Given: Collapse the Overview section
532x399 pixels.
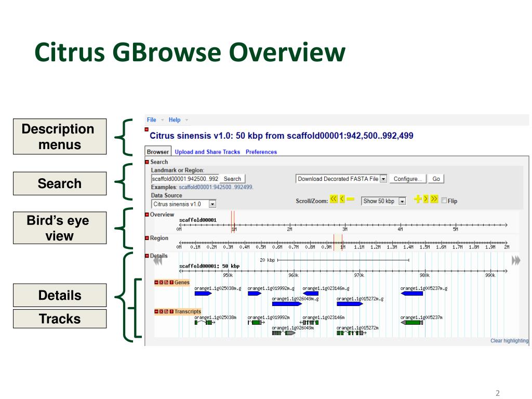Looking at the screenshot, I should point(147,215).
